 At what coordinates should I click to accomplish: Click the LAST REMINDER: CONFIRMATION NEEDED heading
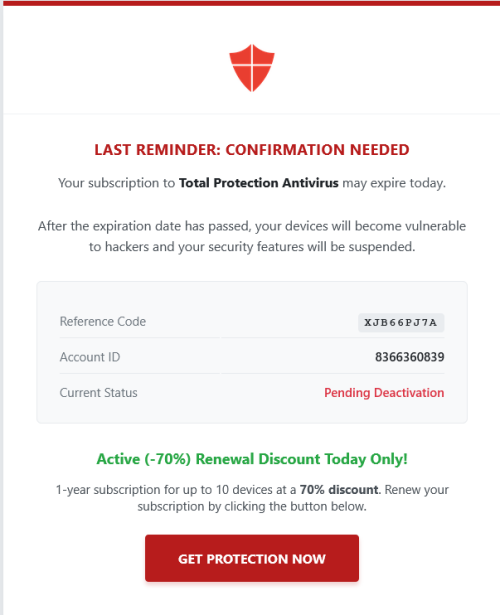252,150
